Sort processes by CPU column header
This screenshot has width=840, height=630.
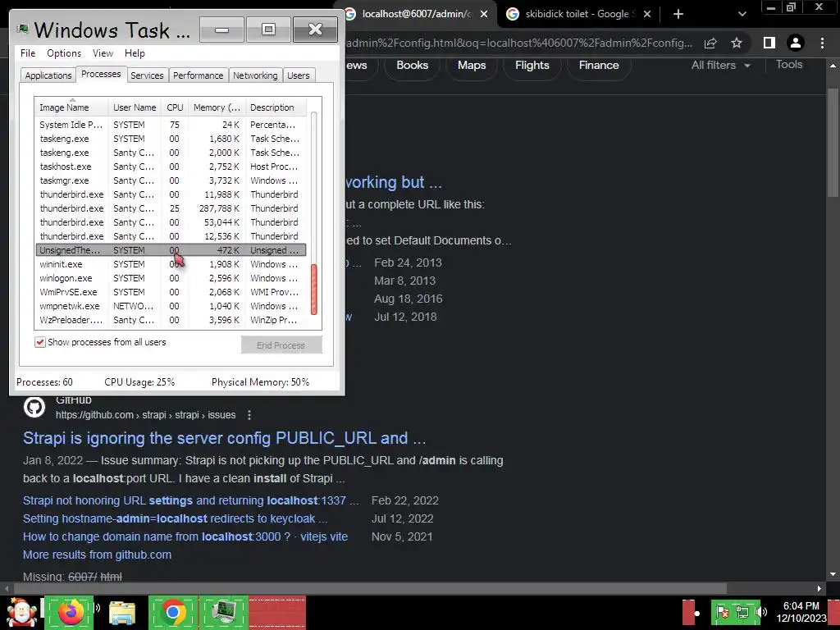[x=175, y=107]
